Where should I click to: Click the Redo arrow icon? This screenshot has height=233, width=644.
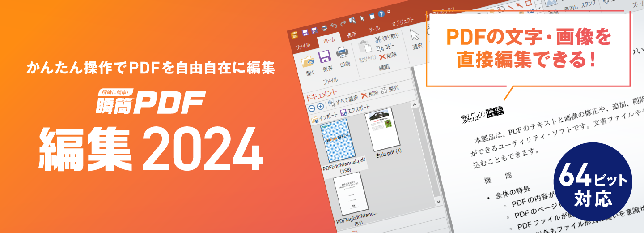click(343, 23)
